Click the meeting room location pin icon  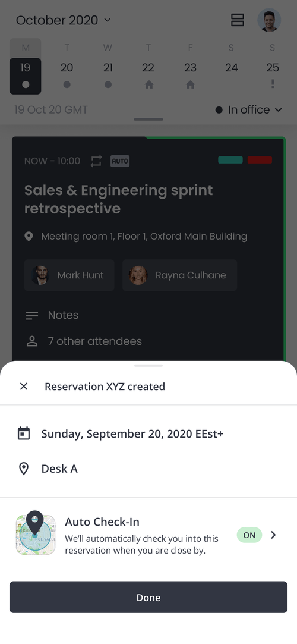(29, 236)
